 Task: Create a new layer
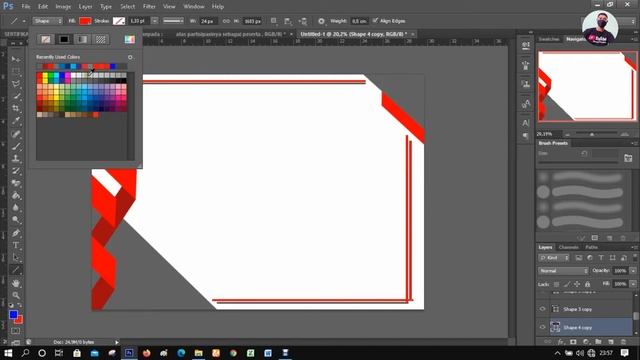point(611,342)
